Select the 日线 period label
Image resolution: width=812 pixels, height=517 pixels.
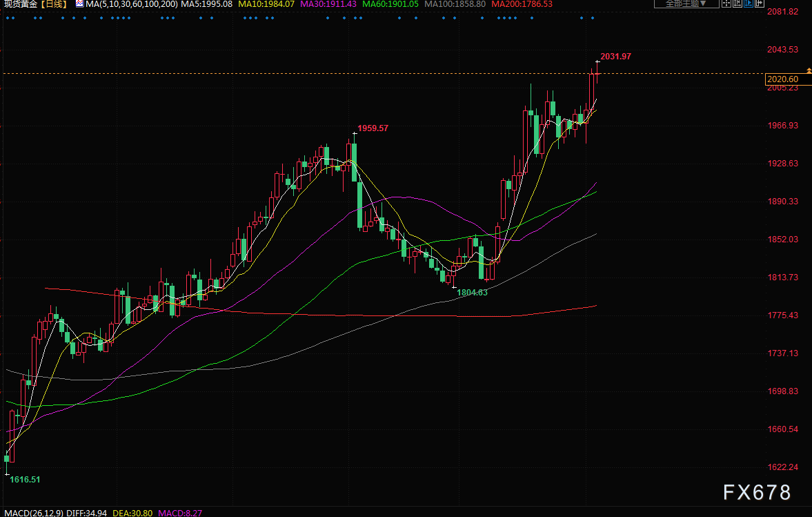click(54, 4)
